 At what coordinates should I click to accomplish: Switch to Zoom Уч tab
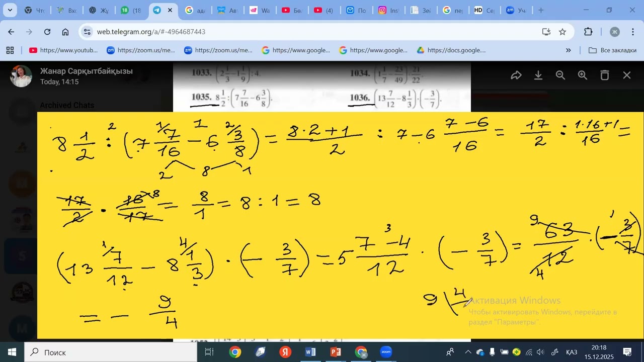click(x=516, y=10)
